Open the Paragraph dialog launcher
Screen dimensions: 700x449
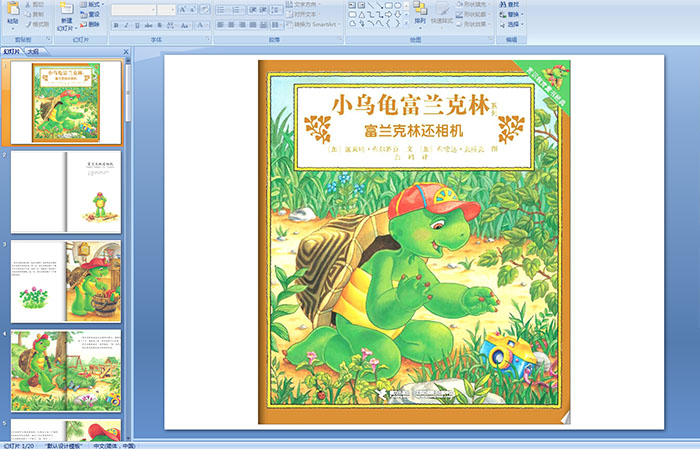click(x=339, y=39)
